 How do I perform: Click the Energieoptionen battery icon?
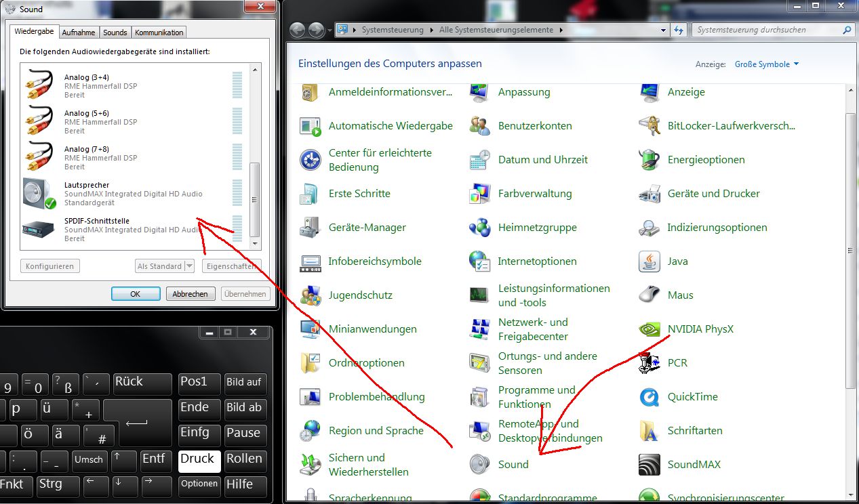(650, 160)
